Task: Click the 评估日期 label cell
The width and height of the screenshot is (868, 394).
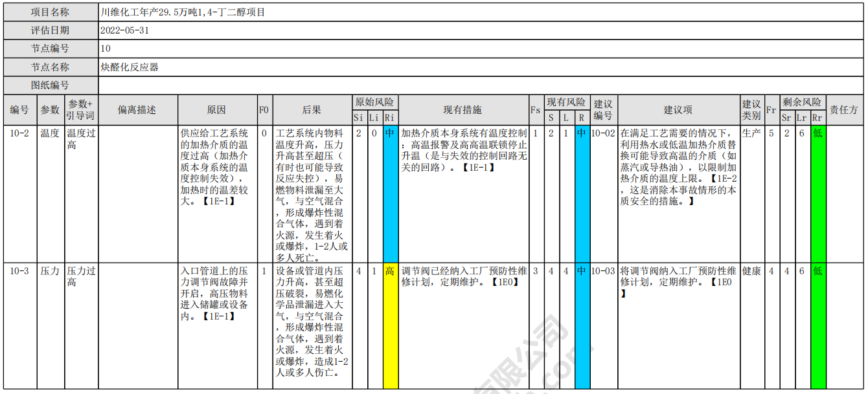Action: point(51,30)
